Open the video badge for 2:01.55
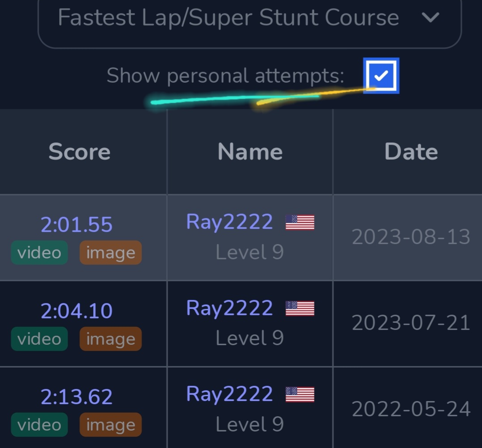Screen dimensions: 482x448 tap(39, 253)
